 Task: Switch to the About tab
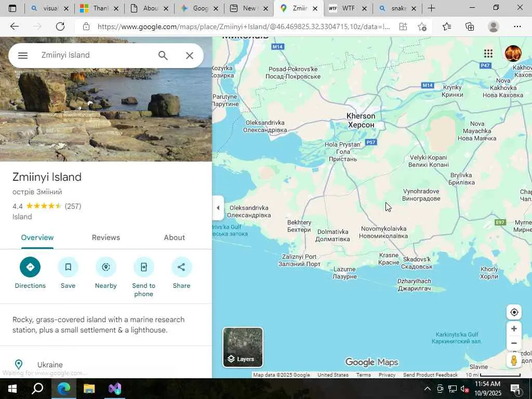coord(175,237)
